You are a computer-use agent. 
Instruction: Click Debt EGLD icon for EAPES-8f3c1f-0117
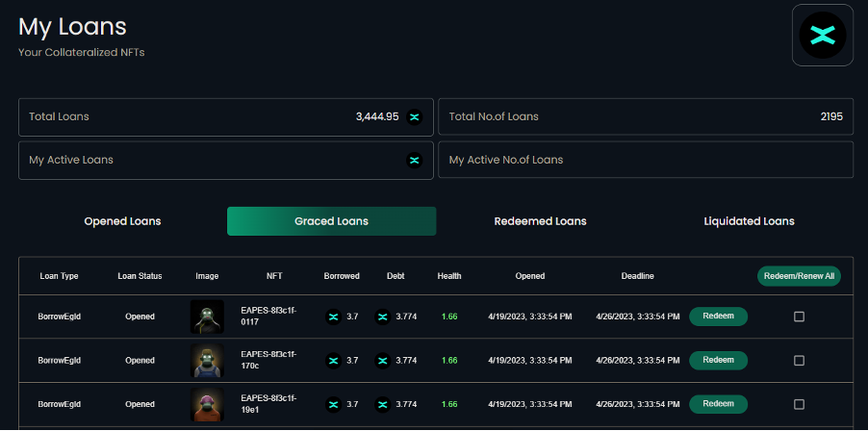382,317
